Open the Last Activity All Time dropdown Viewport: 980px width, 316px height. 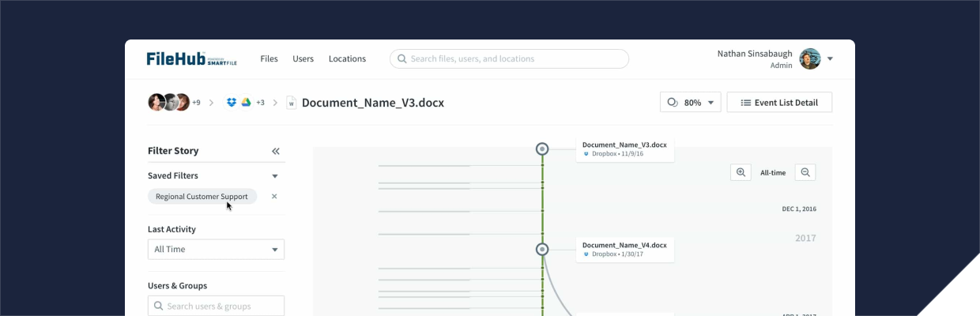(216, 249)
